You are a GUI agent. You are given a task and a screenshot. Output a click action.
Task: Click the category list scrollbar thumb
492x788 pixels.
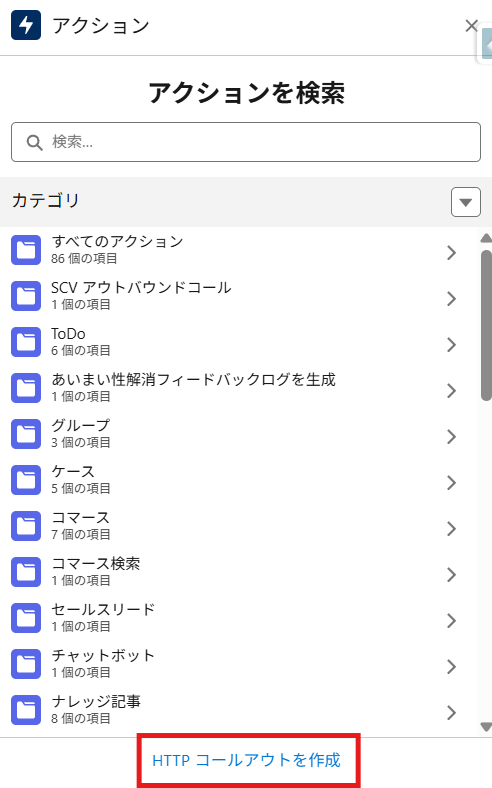point(486,326)
